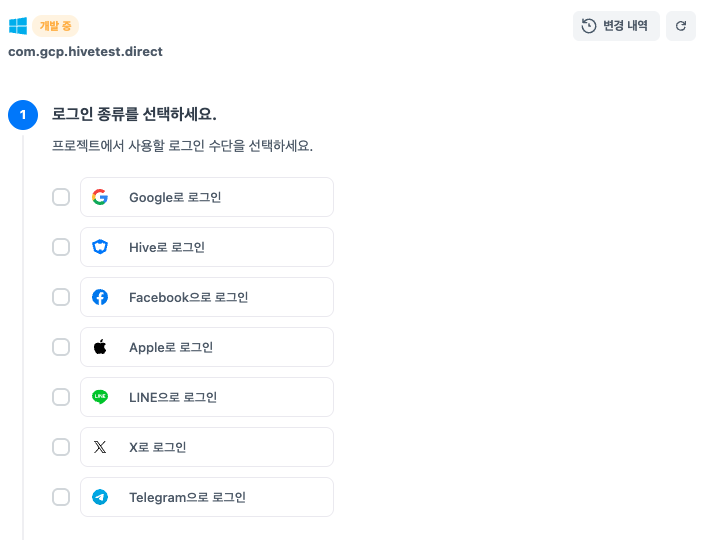Open 변경 내역 change history
This screenshot has height=540, width=702.
[x=615, y=26]
